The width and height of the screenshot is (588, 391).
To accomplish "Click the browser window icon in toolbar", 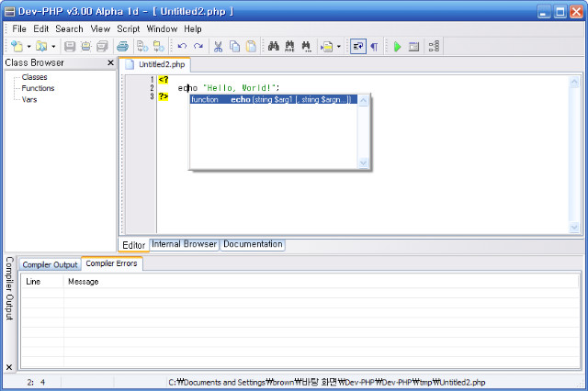I will (413, 47).
